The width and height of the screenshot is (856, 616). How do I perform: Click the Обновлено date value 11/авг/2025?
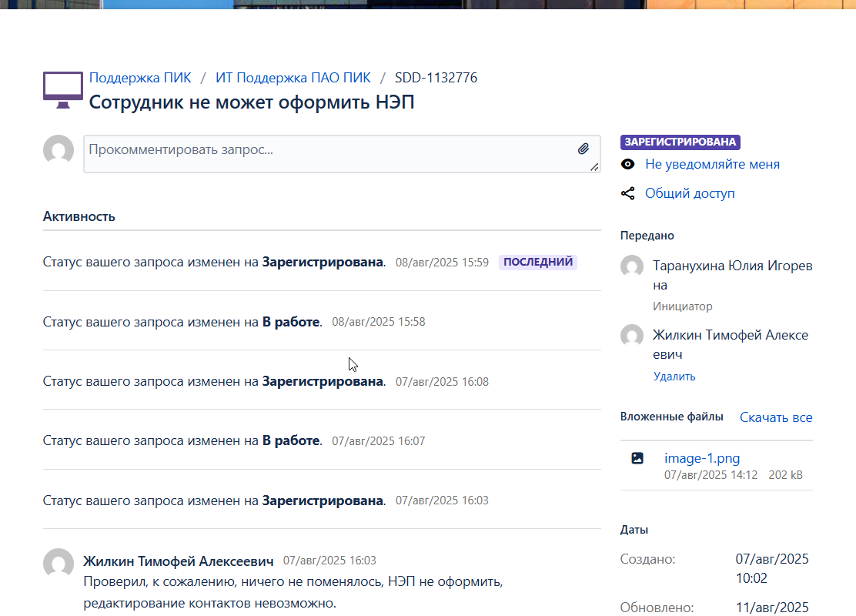pyautogui.click(x=772, y=608)
